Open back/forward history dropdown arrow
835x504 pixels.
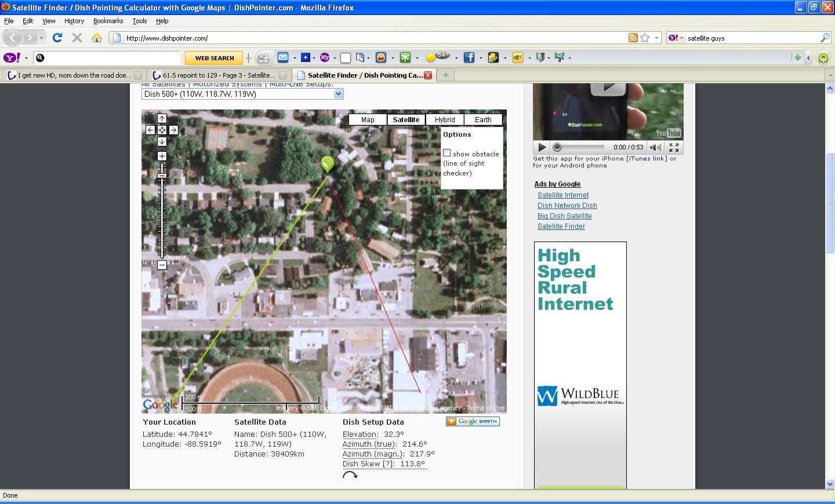(41, 38)
